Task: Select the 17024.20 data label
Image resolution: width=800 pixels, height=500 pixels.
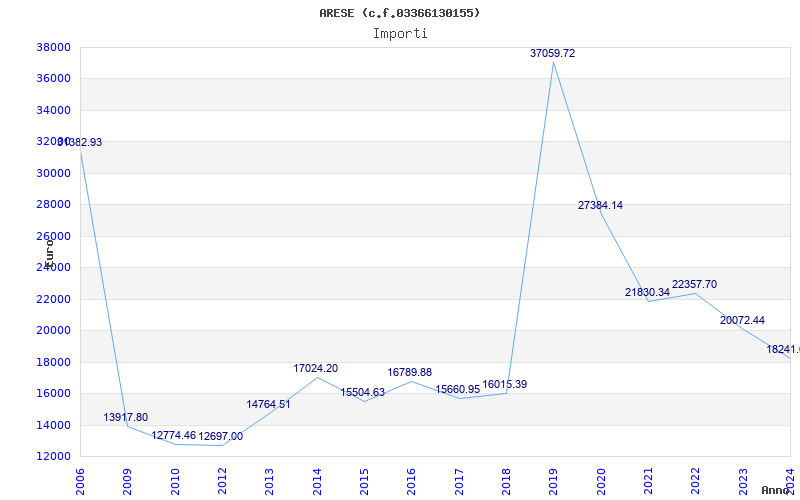Action: pyautogui.click(x=315, y=368)
